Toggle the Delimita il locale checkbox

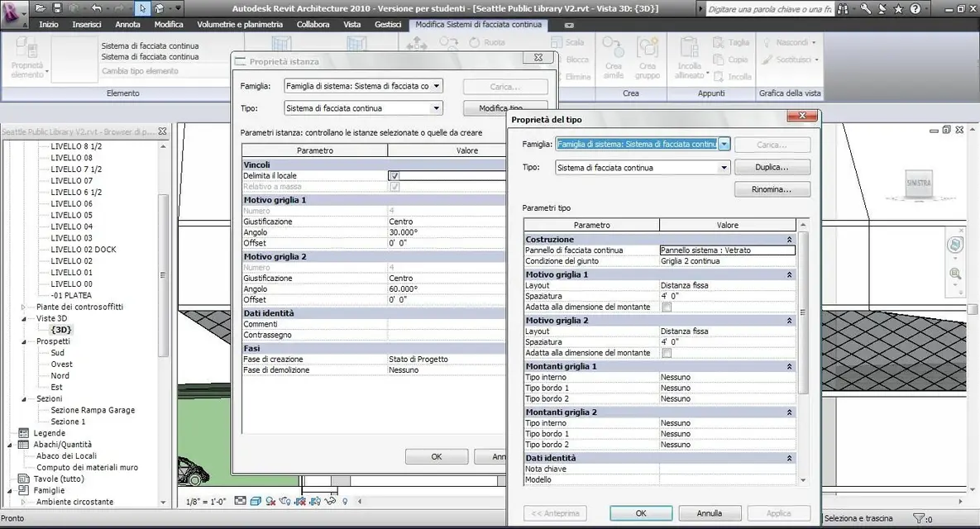[x=394, y=176]
